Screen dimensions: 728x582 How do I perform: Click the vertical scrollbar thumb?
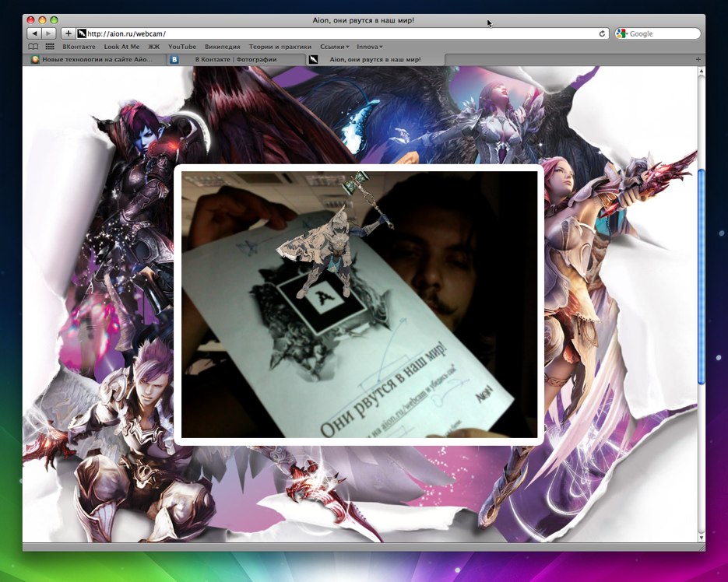coord(701,277)
